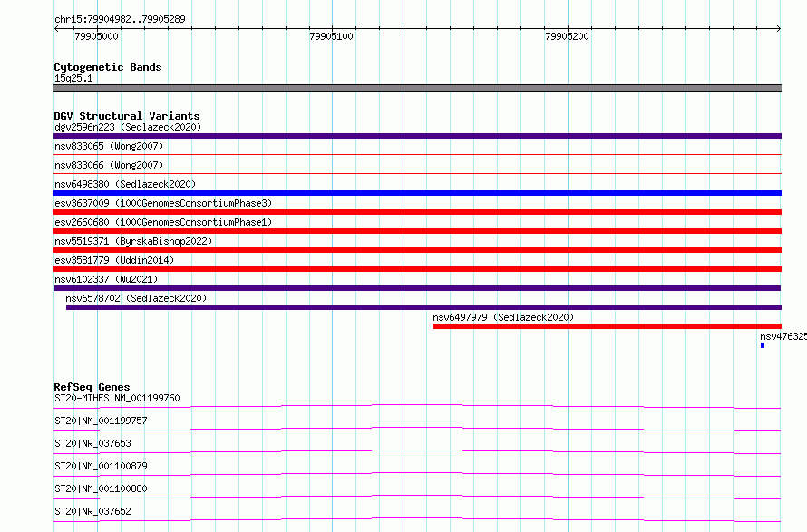Click the dgv2596n223 (Sedlazeck2020) variant label

coord(128,127)
